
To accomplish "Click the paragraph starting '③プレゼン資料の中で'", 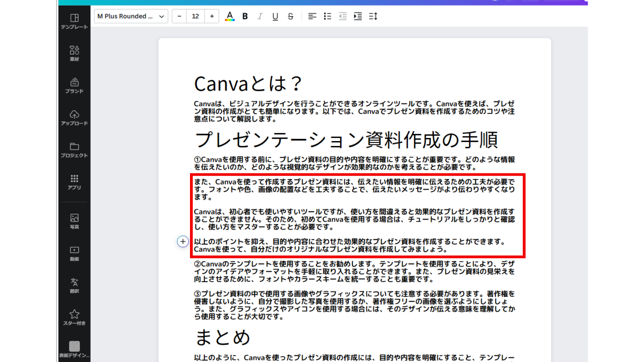I will [x=354, y=305].
